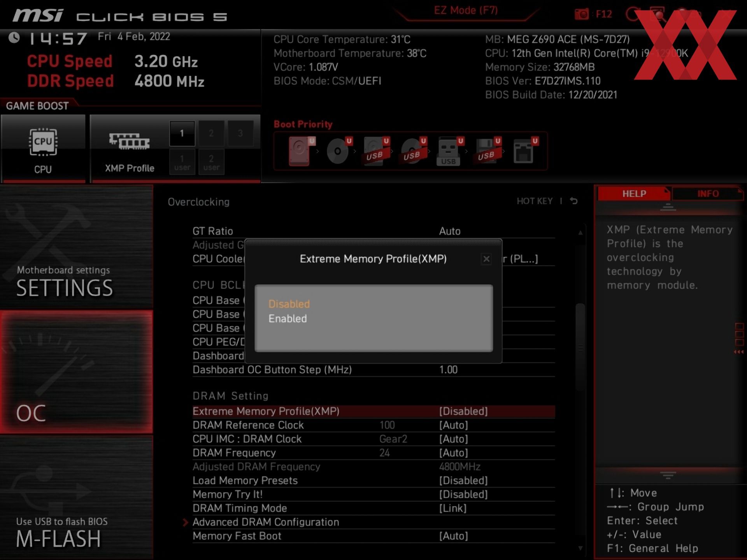Open the M-FLASH section

tap(76, 497)
